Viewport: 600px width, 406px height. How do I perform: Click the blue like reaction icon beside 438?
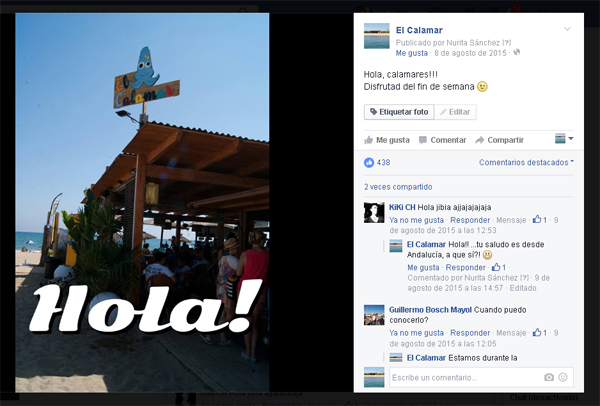[x=369, y=163]
